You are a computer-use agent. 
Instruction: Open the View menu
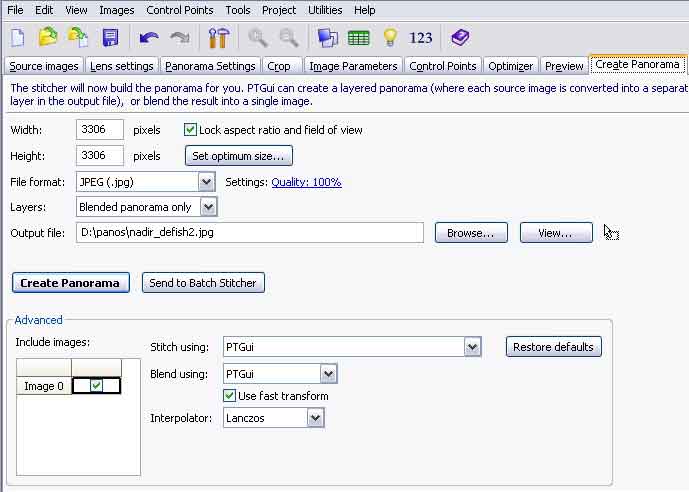(x=76, y=10)
